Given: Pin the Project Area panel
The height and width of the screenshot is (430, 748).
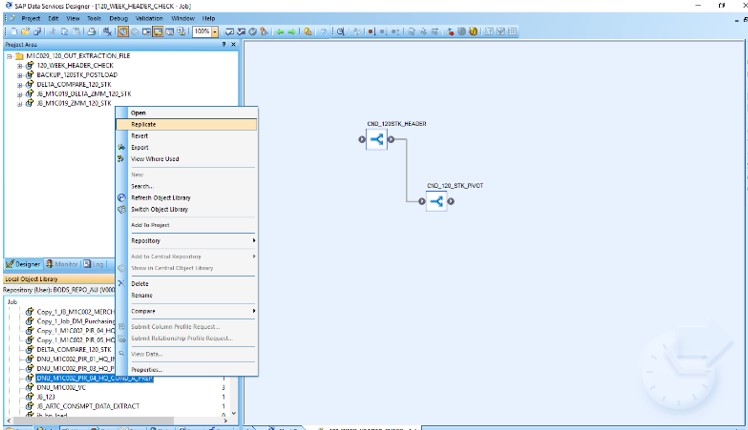Looking at the screenshot, I should coord(224,45).
